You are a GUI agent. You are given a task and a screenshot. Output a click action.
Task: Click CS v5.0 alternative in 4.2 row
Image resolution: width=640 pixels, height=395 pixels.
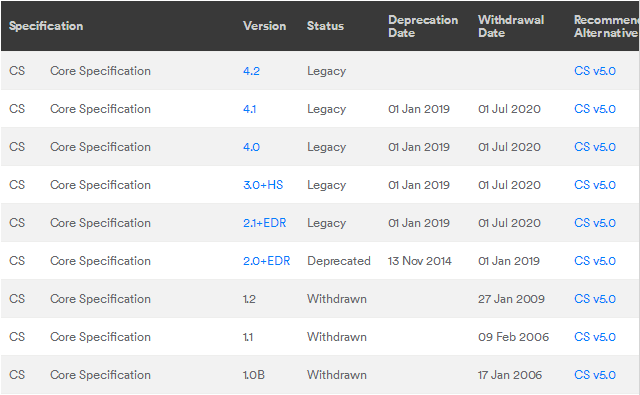pos(595,71)
